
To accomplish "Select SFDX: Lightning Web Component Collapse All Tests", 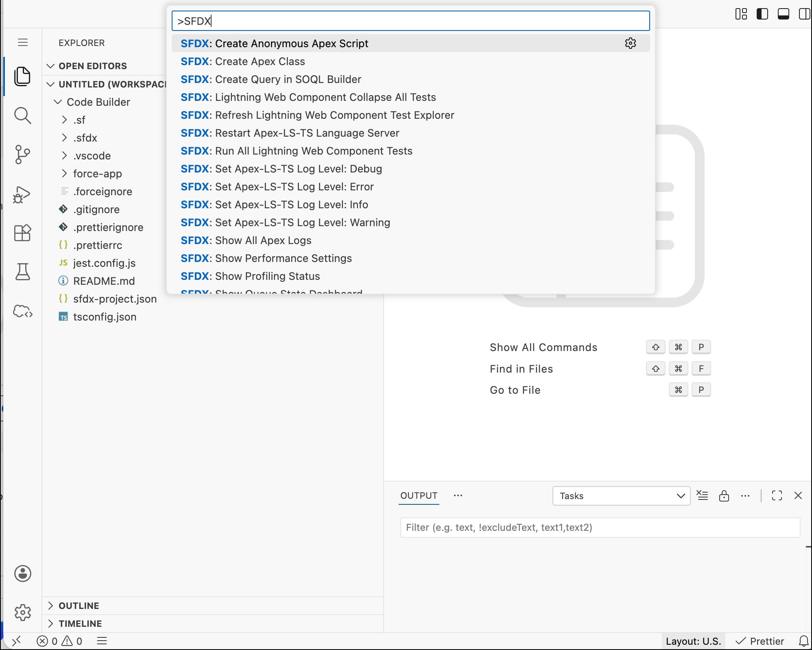I will (410, 97).
